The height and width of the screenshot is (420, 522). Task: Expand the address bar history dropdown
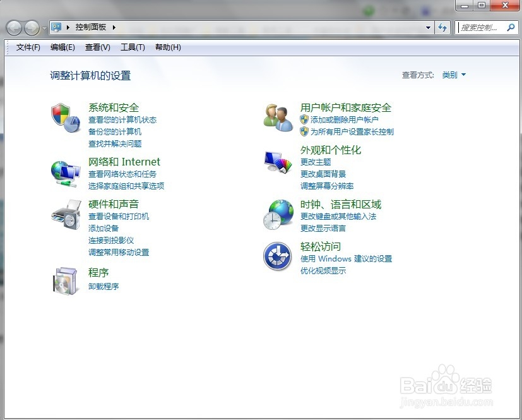[x=427, y=27]
